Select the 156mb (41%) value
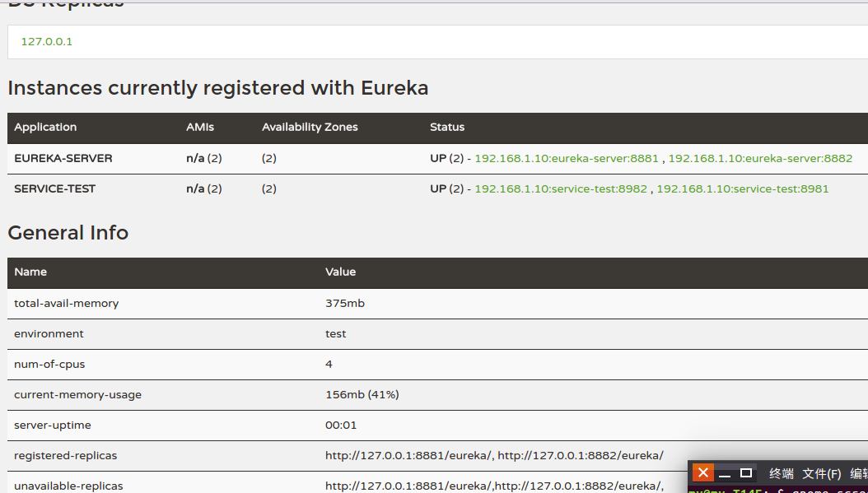The image size is (868, 493). 362,394
